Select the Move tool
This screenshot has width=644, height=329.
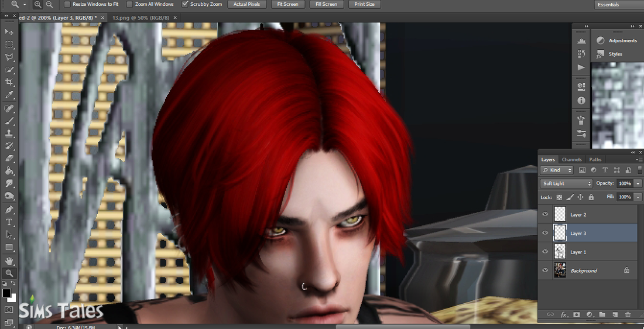click(x=9, y=32)
